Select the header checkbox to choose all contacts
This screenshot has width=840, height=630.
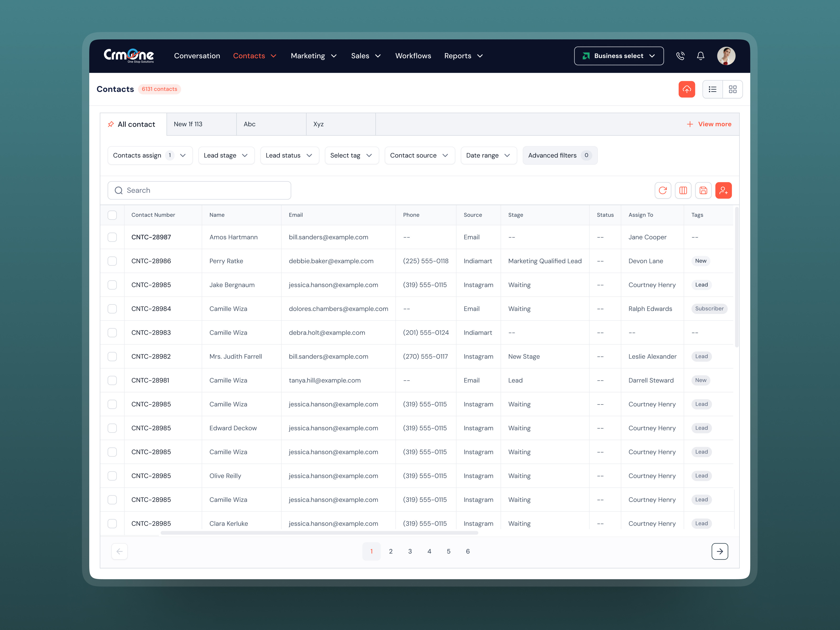coord(112,215)
